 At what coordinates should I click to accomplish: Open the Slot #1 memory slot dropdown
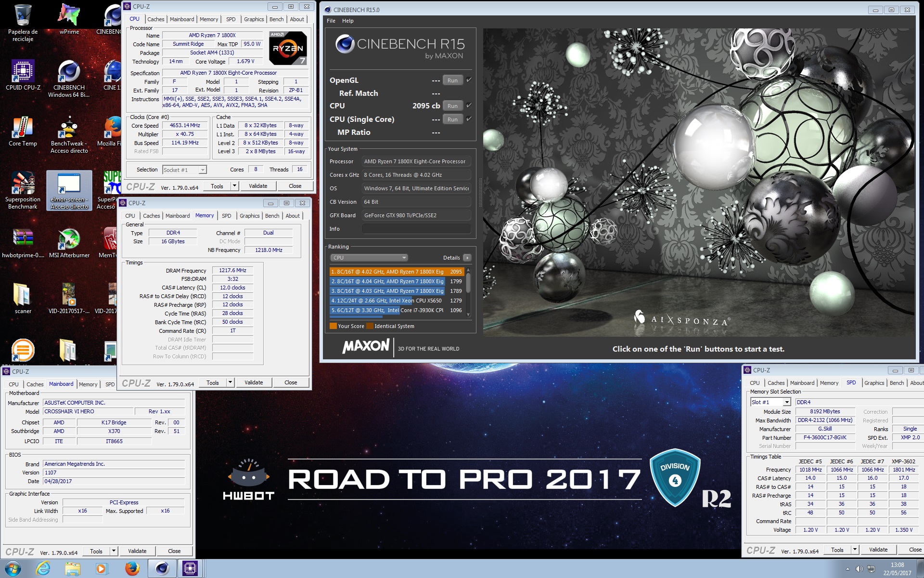coord(770,402)
